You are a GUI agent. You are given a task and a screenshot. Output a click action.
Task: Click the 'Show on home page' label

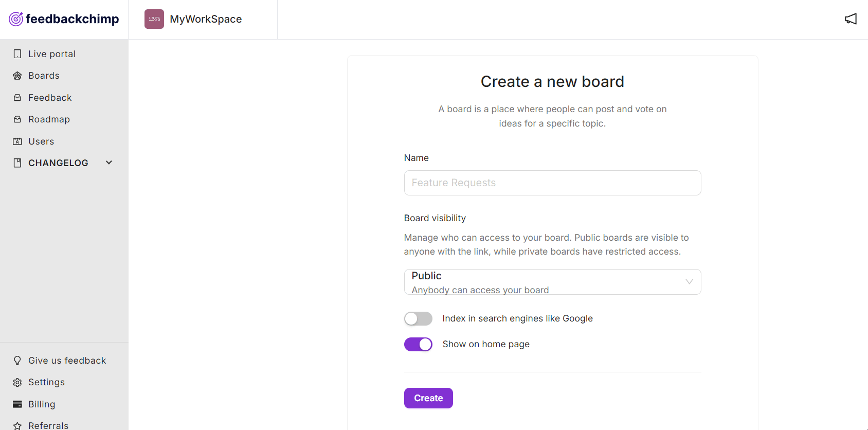pyautogui.click(x=486, y=344)
